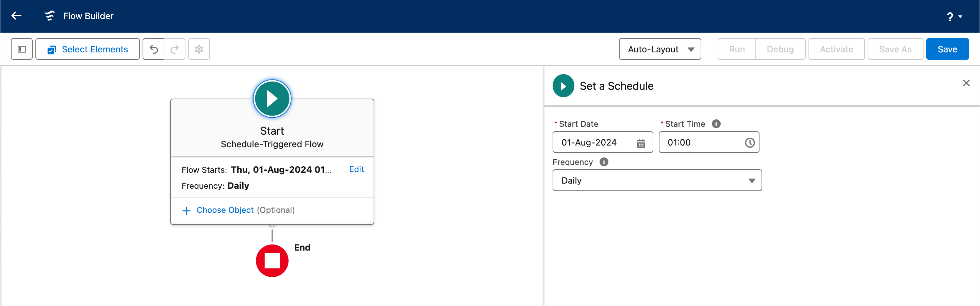
Task: Click the Start Time info icon
Action: click(716, 124)
